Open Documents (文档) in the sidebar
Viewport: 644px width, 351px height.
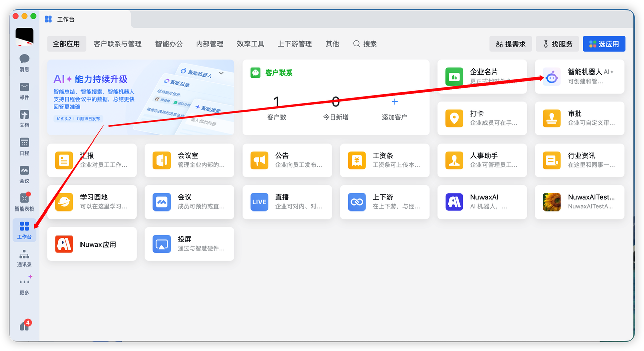24,118
